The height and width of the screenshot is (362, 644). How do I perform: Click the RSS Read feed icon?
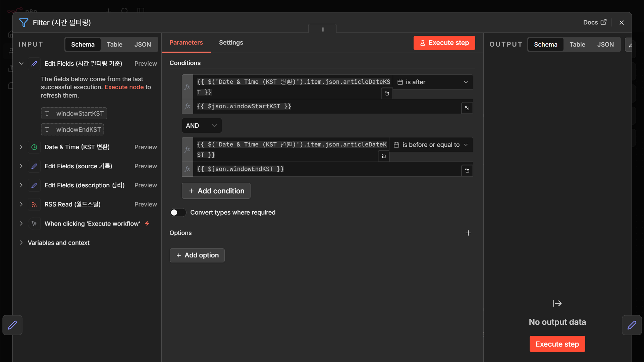coord(34,204)
